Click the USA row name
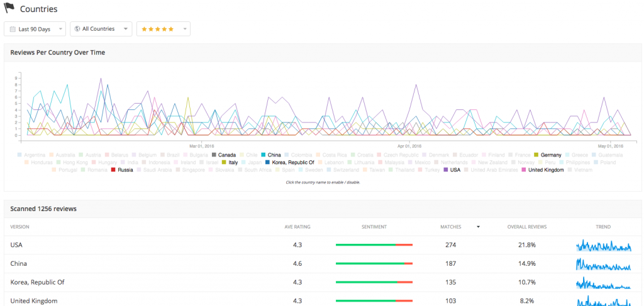Screen dimensions: 644x306 pos(17,245)
